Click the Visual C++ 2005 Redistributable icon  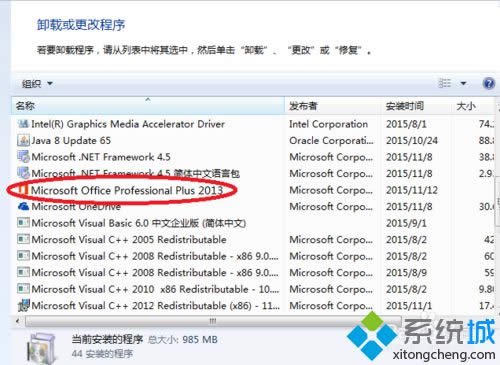(23, 239)
